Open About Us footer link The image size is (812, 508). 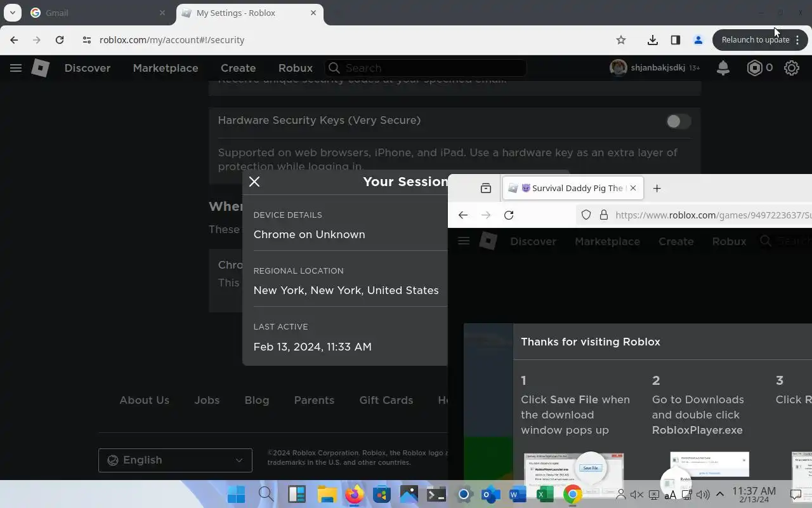tap(145, 401)
